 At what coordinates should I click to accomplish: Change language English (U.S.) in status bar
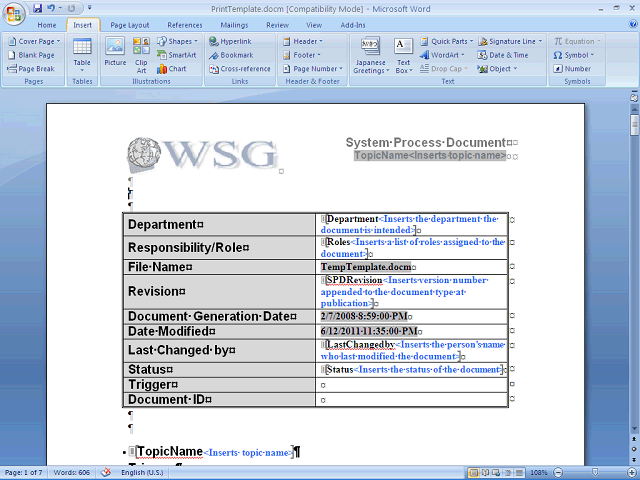142,473
